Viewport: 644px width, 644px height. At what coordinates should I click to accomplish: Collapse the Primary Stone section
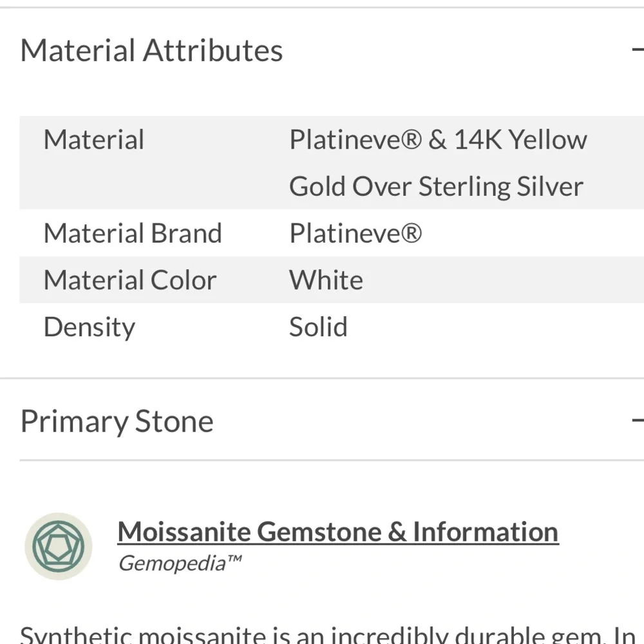tap(638, 420)
